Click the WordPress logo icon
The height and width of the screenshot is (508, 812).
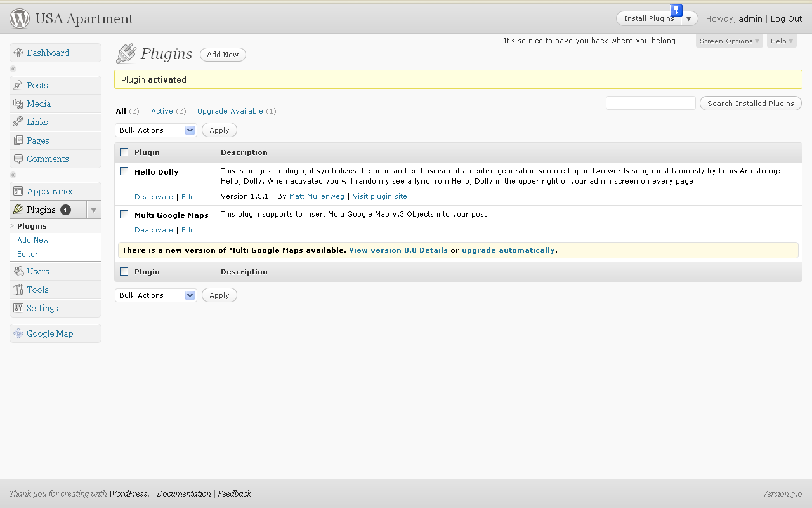tap(20, 18)
